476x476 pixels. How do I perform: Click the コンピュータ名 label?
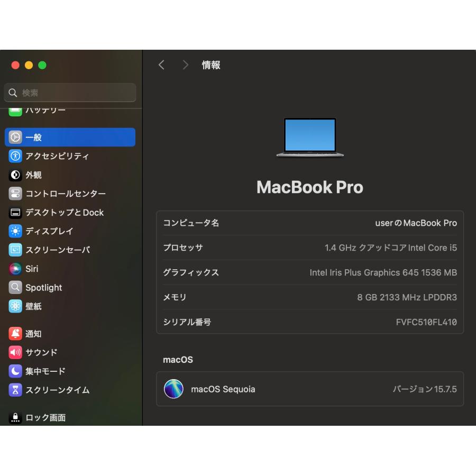191,223
